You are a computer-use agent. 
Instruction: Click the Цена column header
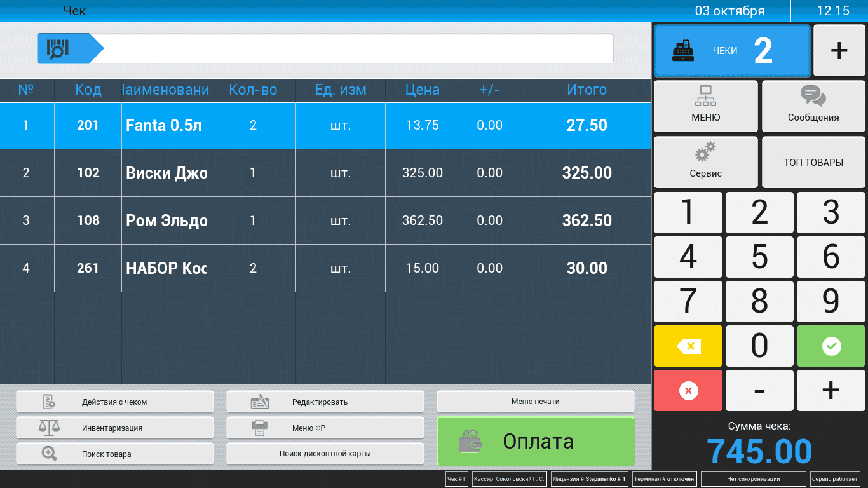[423, 90]
